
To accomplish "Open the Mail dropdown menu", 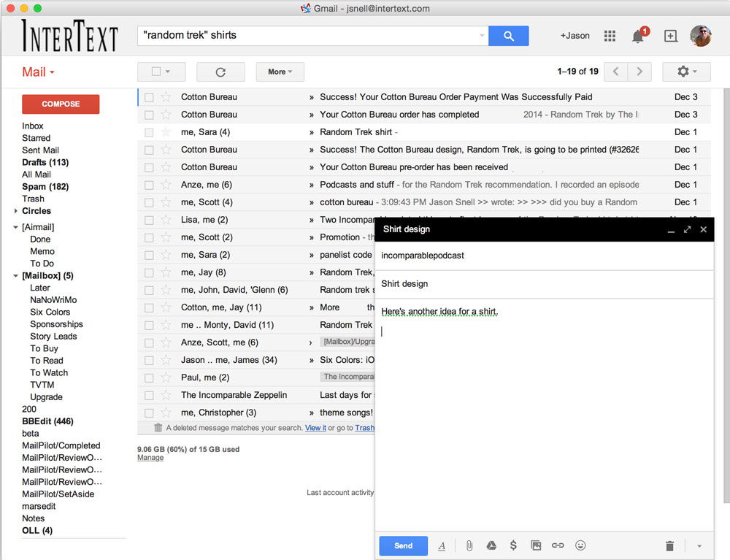I will [x=38, y=72].
